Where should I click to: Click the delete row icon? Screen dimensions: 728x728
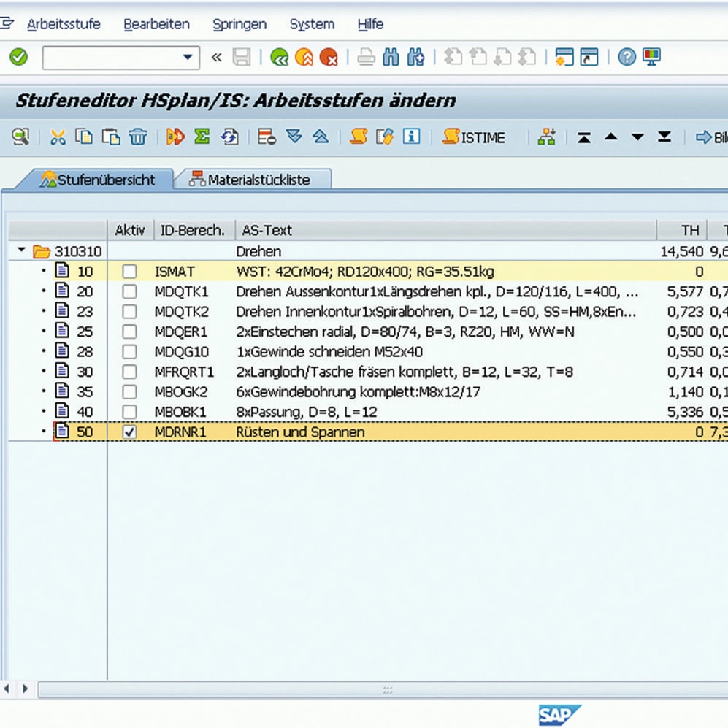point(267,137)
